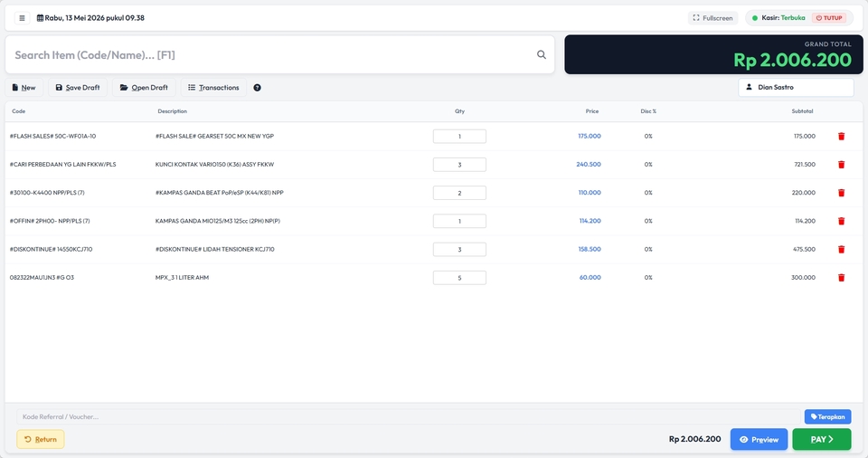Save the current cart as draft
This screenshot has height=458, width=868.
pyautogui.click(x=78, y=88)
